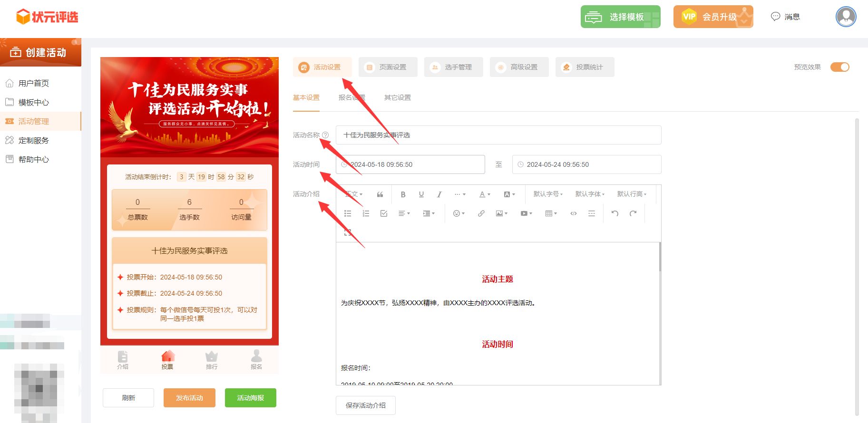The height and width of the screenshot is (423, 868).
Task: Click the code view icon in the toolbar
Action: click(573, 213)
